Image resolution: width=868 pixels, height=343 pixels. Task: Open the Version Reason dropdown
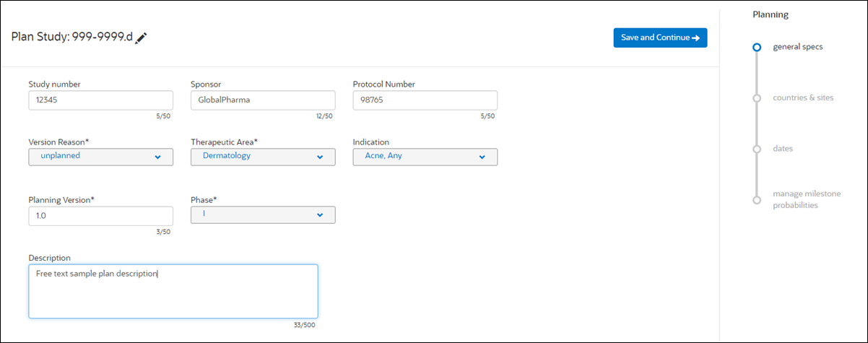click(x=100, y=157)
